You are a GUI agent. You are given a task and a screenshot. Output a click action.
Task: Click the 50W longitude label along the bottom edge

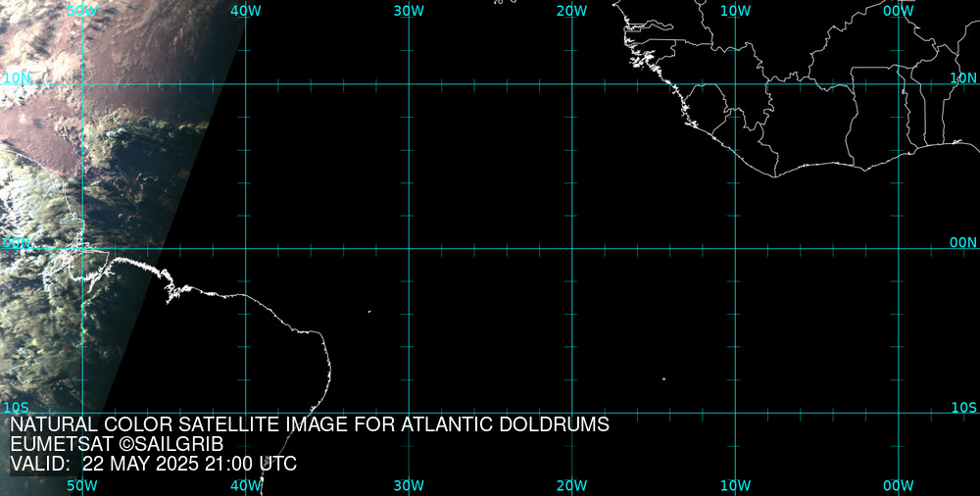82,486
